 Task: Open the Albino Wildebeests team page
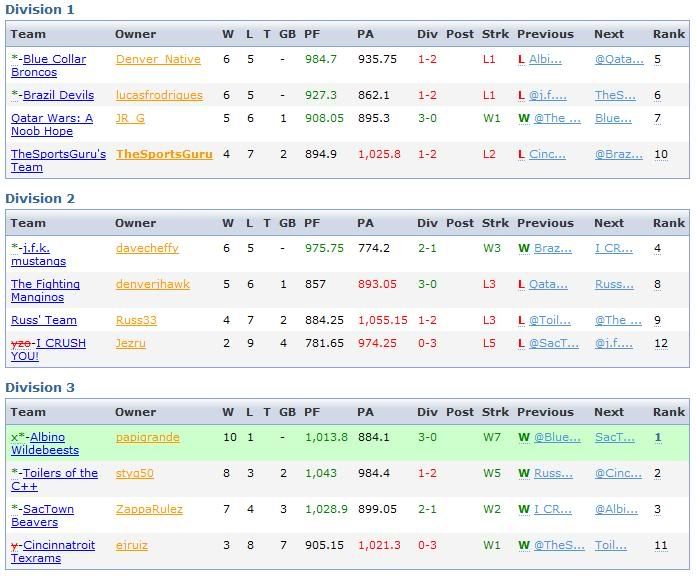(45, 444)
